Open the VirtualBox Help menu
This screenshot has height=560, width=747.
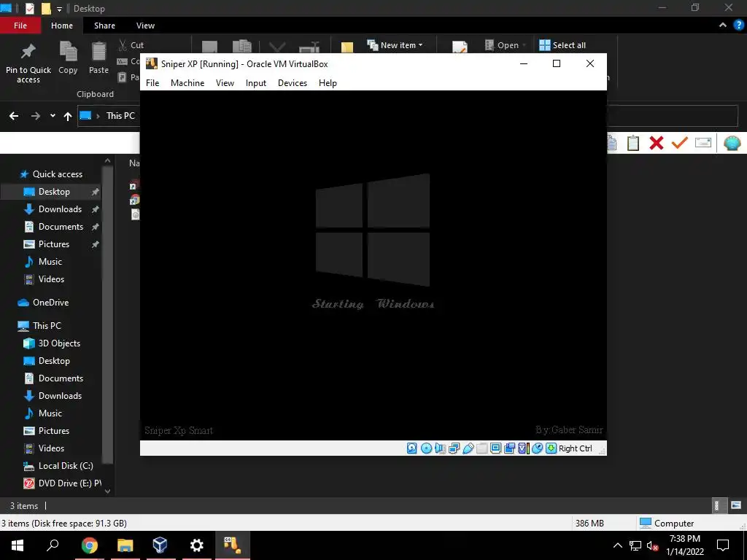tap(328, 83)
